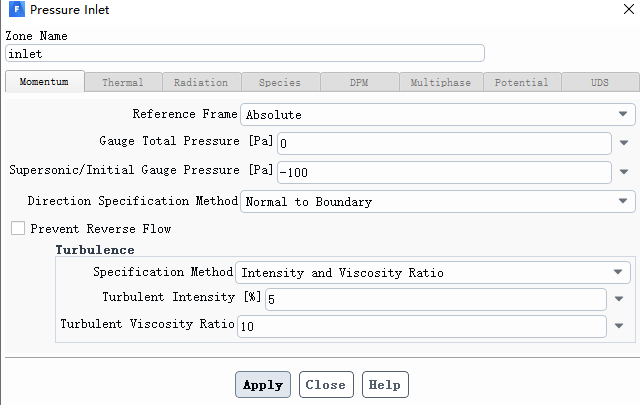Expand Turbulent Viscosity Ratio options arrow
Viewport: 640px width, 405px height.
tap(619, 326)
